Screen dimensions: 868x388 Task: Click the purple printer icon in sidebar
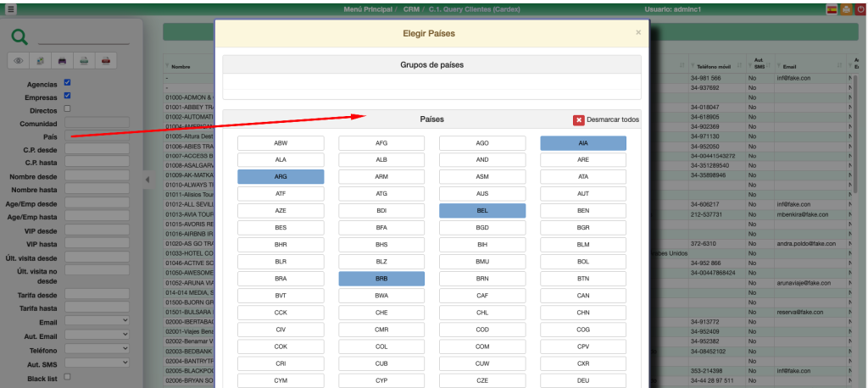[x=62, y=61]
